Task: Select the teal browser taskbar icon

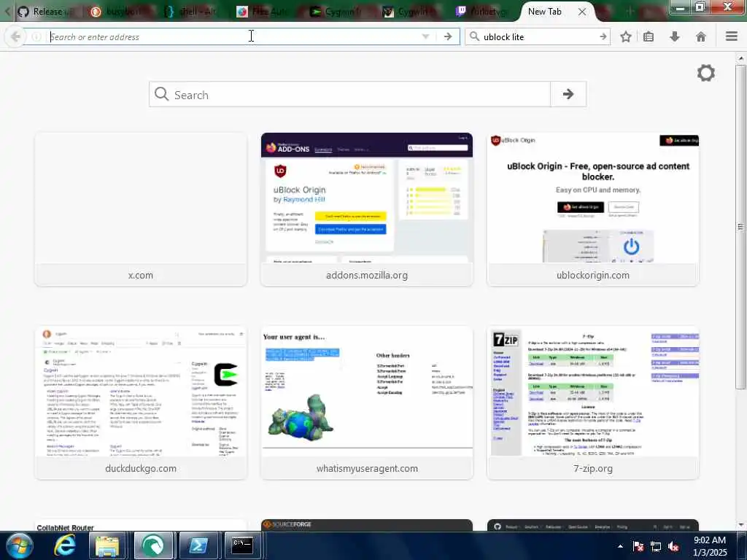Action: (x=153, y=545)
